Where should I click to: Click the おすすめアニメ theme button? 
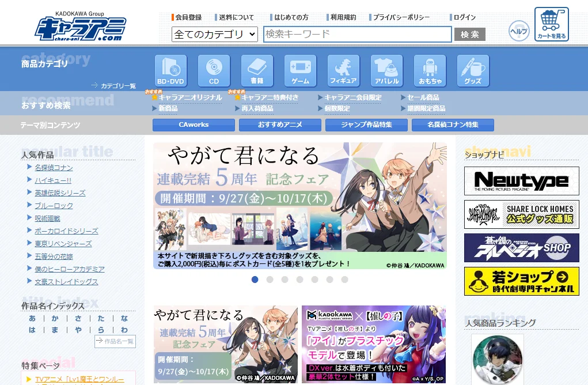pyautogui.click(x=280, y=125)
